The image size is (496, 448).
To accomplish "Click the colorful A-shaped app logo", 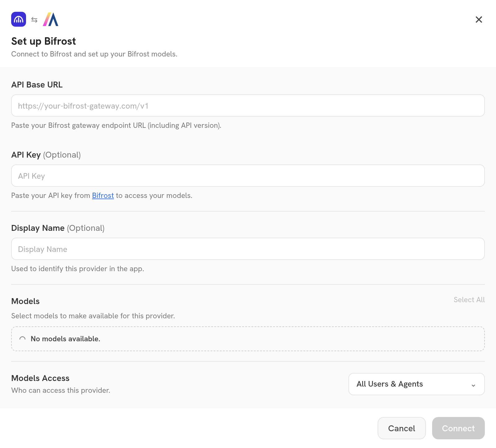I will (x=51, y=19).
